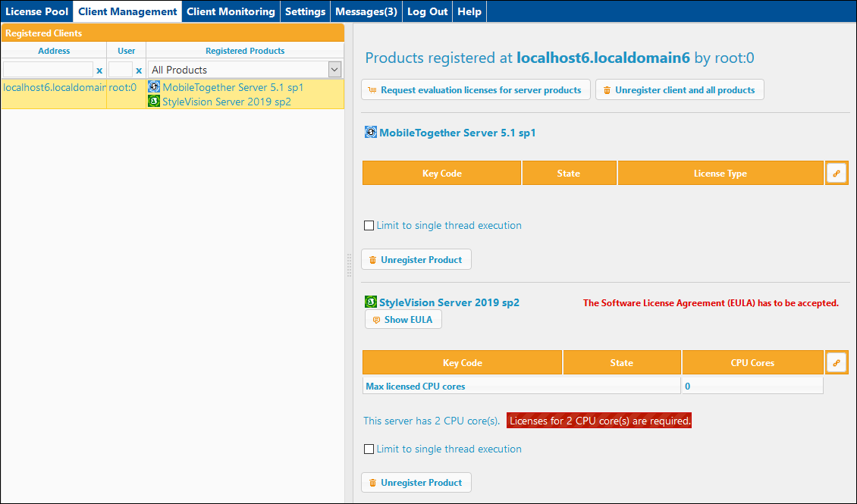Show the EULA for StyleVision Server
This screenshot has height=504, width=857.
point(403,319)
